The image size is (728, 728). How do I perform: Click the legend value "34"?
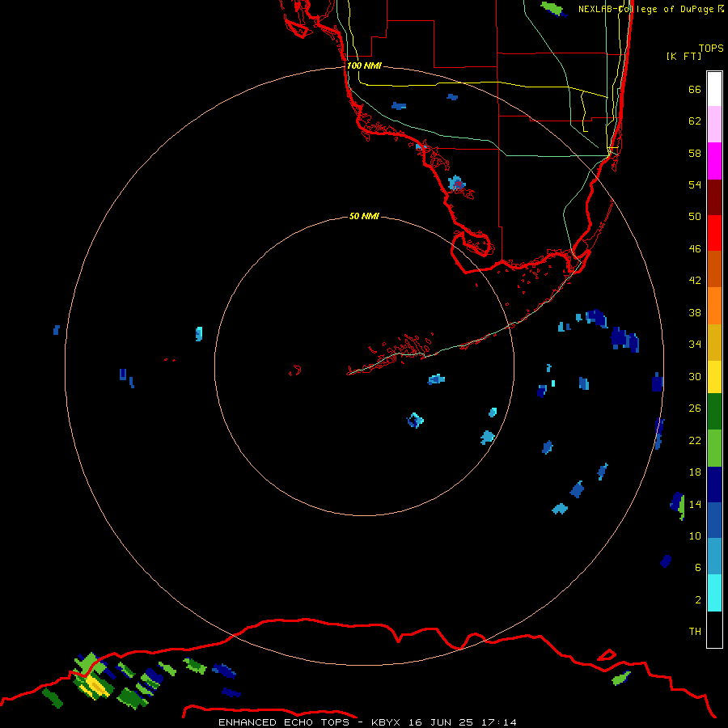click(x=695, y=344)
